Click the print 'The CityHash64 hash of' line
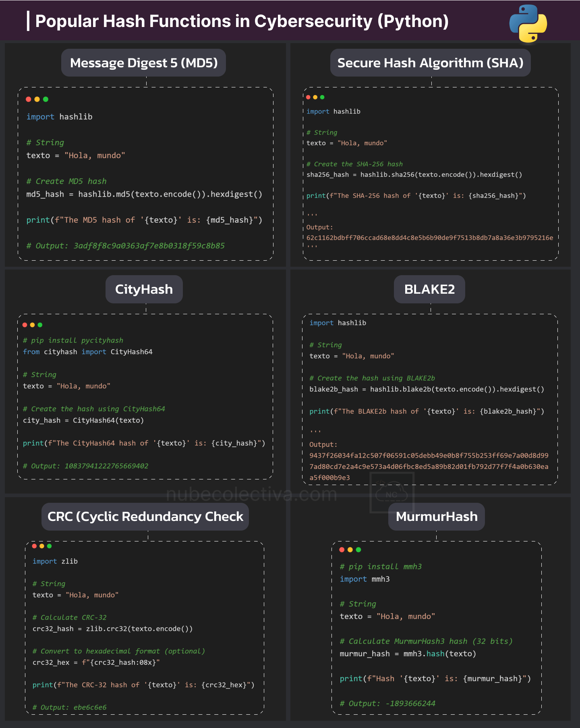This screenshot has height=728, width=580. [144, 443]
